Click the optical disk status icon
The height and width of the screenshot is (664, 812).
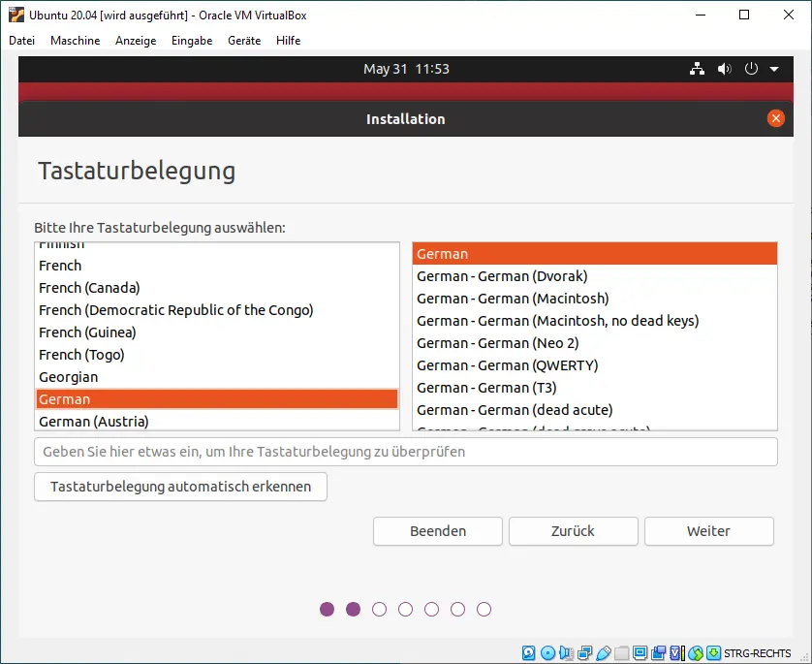tap(547, 653)
